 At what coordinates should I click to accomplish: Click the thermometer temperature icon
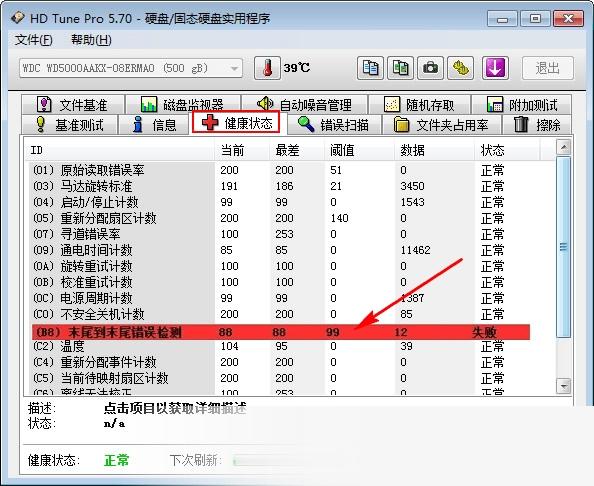coord(267,68)
